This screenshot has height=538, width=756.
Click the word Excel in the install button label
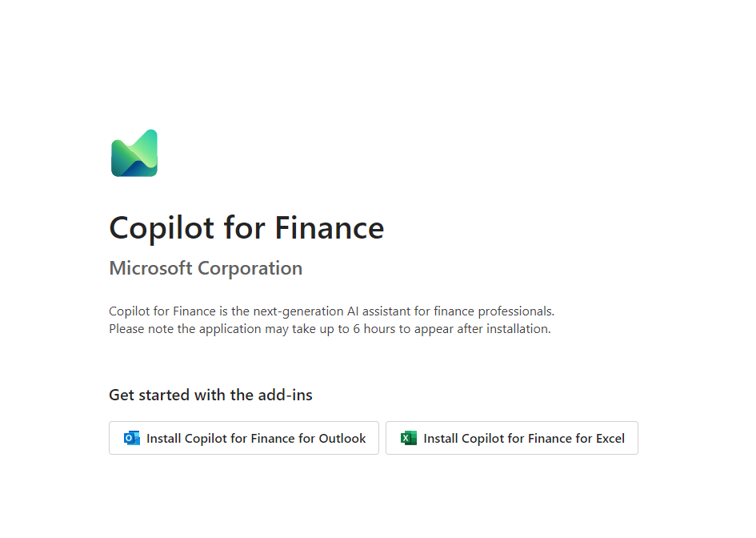610,438
